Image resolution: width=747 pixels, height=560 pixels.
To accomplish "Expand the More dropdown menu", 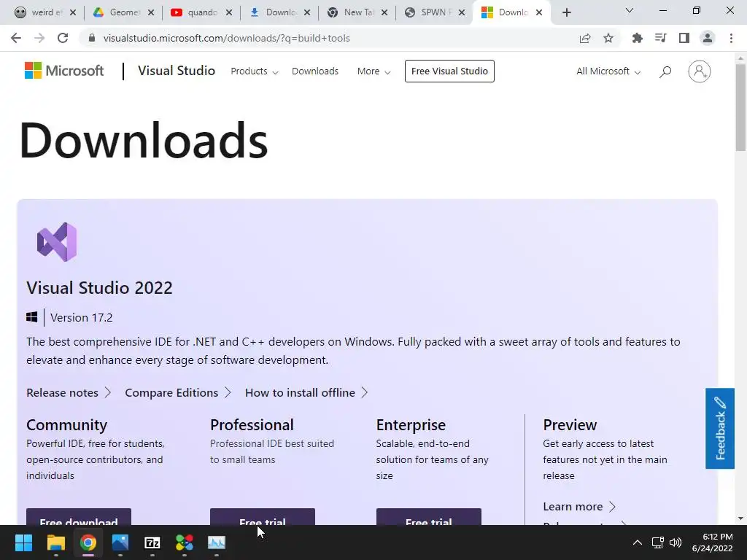I will (x=374, y=71).
